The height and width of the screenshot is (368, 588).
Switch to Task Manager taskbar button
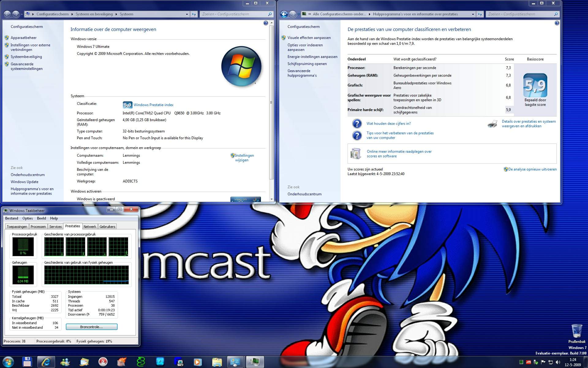pos(255,362)
